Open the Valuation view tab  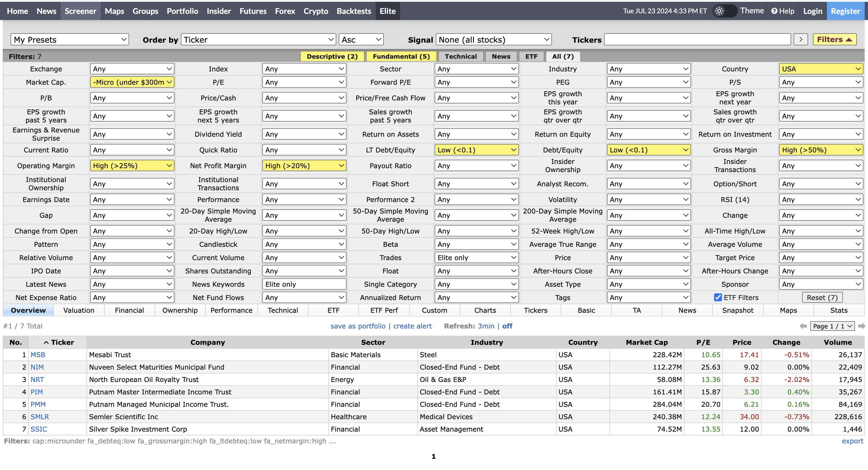79,310
